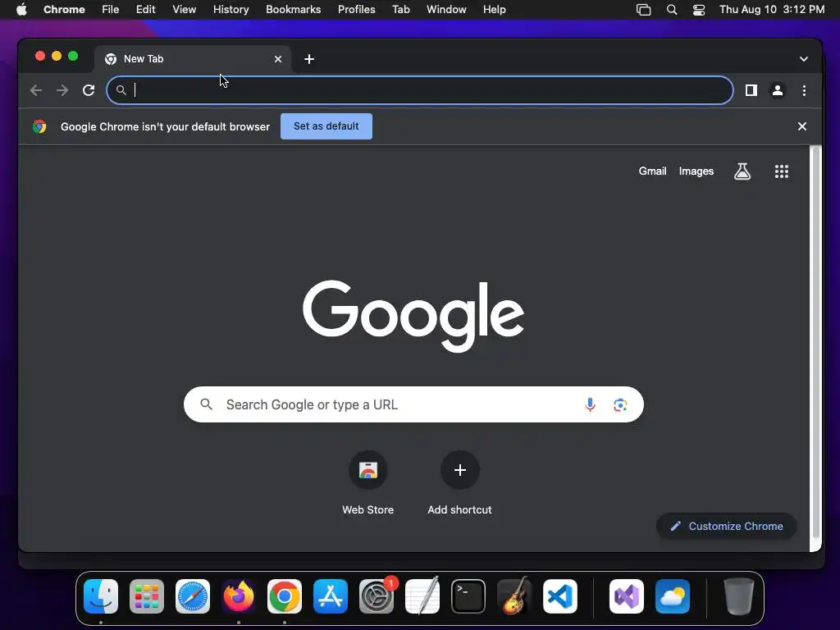Click the page vertical scrollbar
840x630 pixels.
click(x=816, y=343)
